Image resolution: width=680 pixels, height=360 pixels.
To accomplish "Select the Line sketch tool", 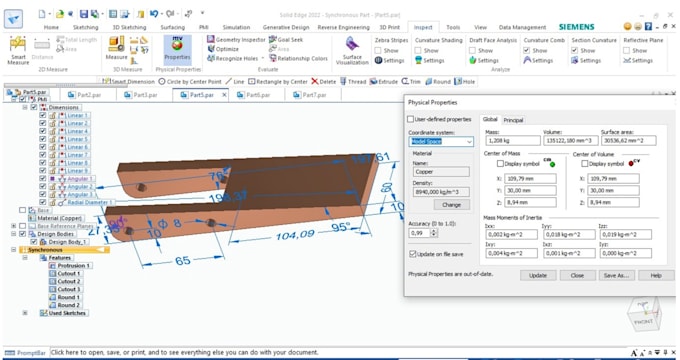I will pos(235,82).
